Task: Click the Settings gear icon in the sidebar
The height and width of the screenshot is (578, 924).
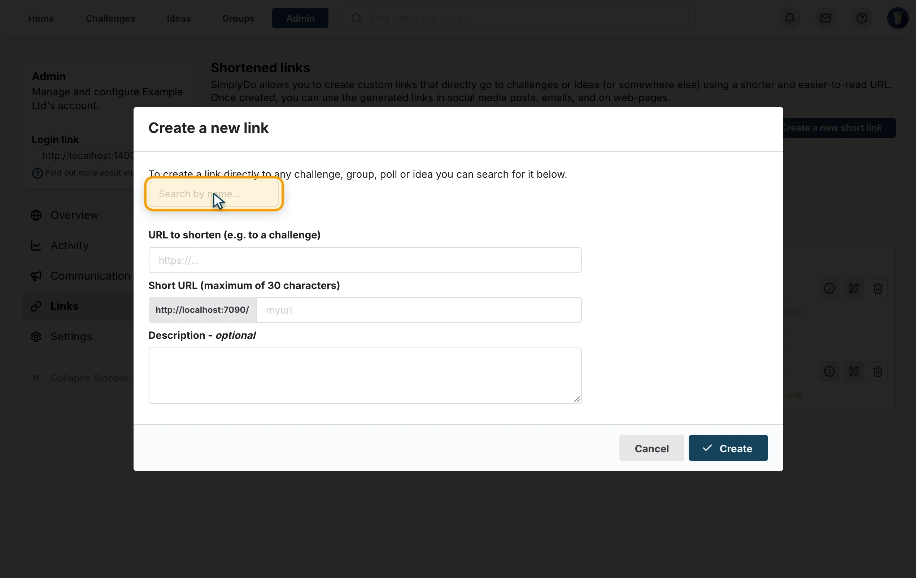Action: 36,336
